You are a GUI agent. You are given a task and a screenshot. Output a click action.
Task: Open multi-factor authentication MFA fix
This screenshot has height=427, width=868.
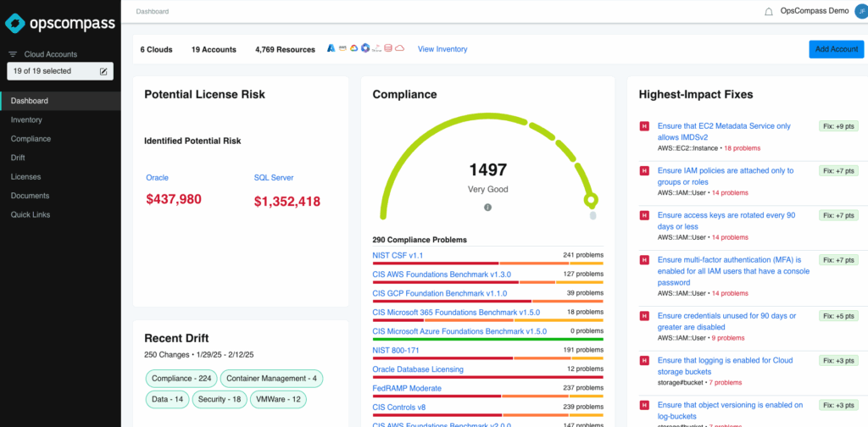733,271
